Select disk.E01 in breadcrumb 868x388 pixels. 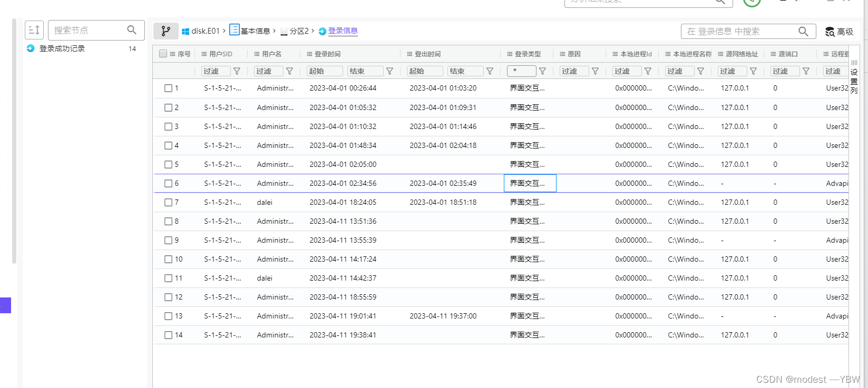coord(205,31)
